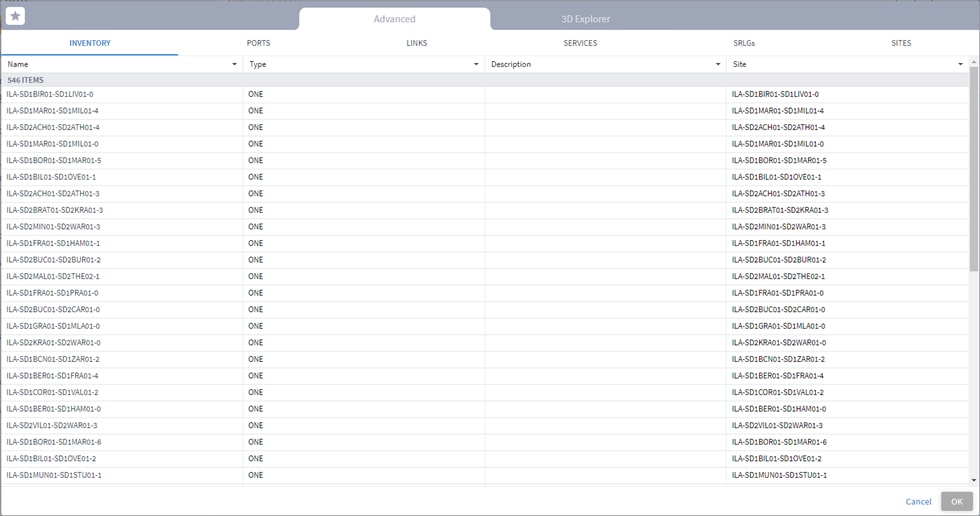The width and height of the screenshot is (980, 516).
Task: Switch to the 3D Explorer tab
Action: pos(586,19)
